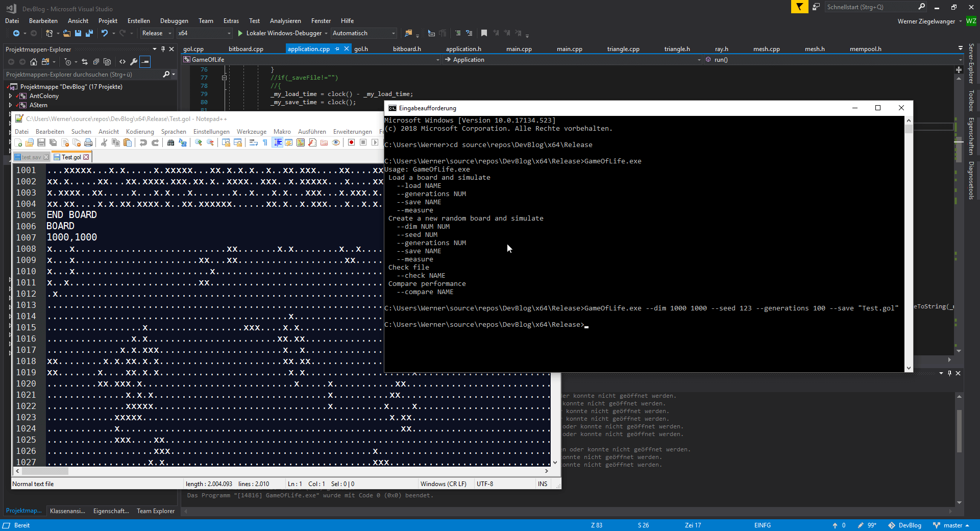Click the master branch in status bar
Screen dimensions: 980x531
coord(952,525)
